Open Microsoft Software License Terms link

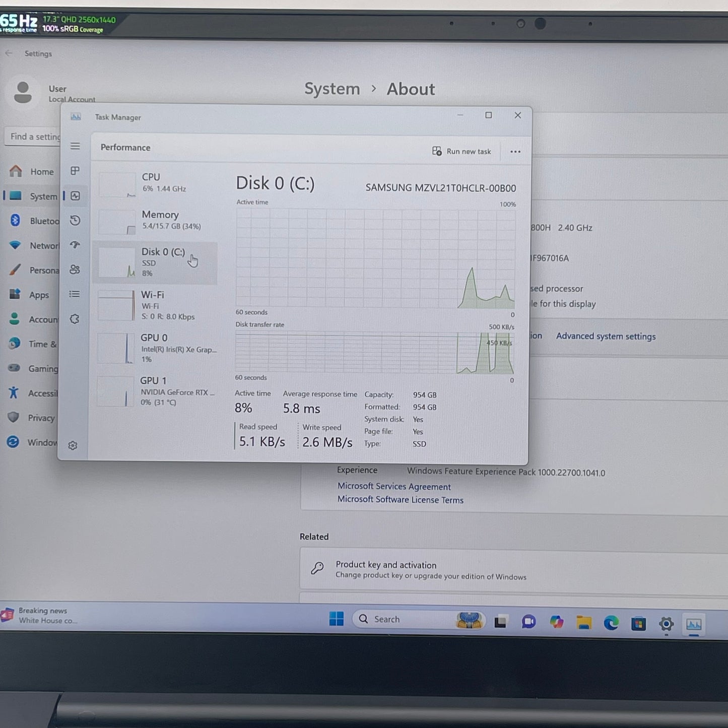(x=401, y=500)
